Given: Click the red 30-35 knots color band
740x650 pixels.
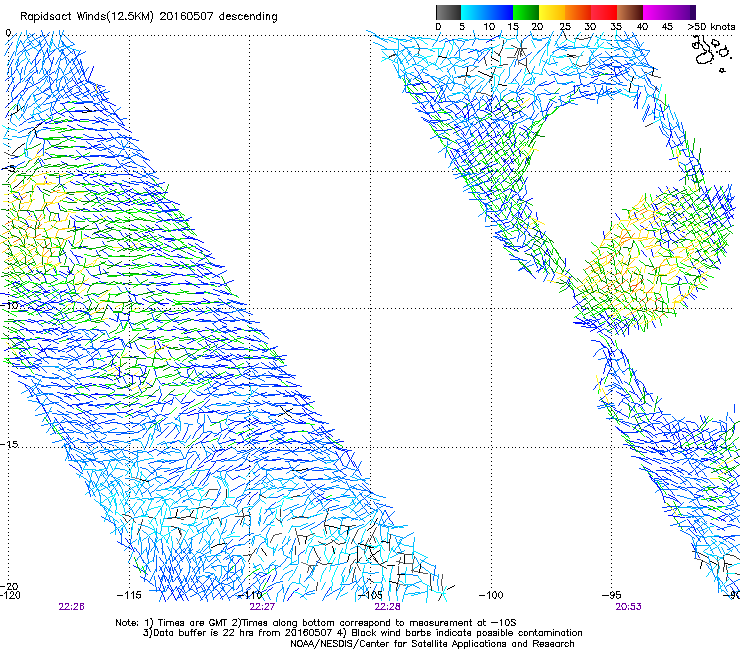Looking at the screenshot, I should click(x=604, y=12).
